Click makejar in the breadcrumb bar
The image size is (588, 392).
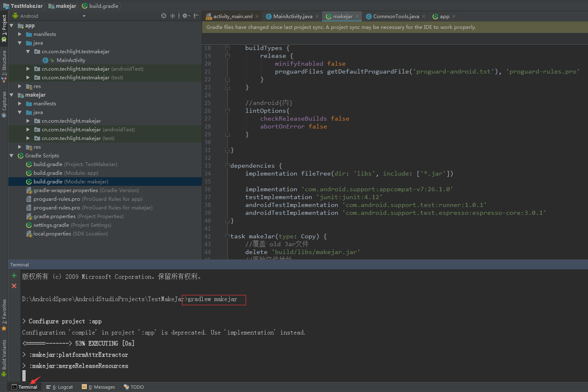coord(62,6)
